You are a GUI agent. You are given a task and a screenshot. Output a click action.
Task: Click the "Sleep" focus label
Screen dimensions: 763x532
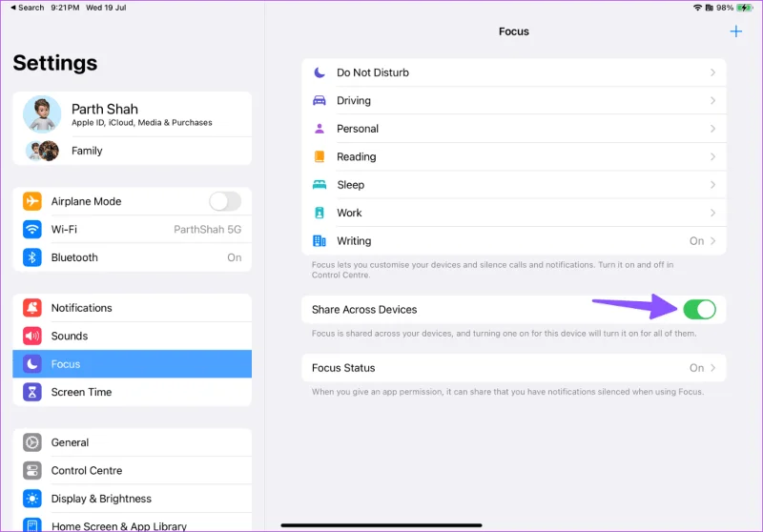point(350,185)
